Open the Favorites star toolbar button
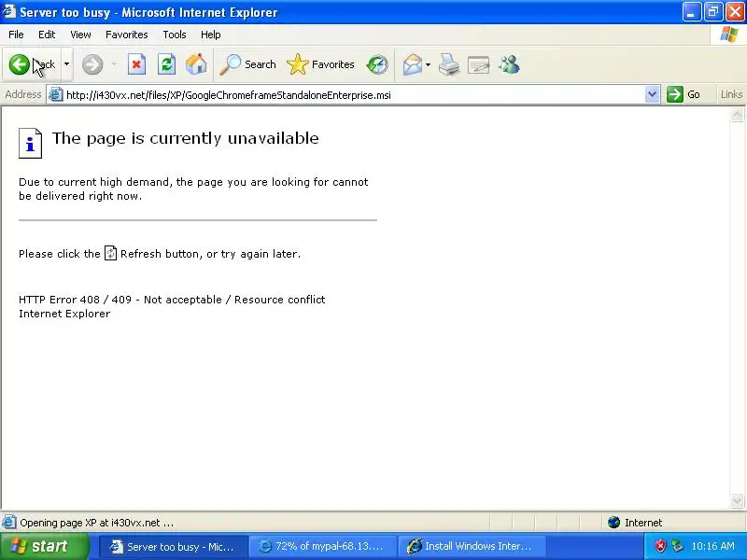Image resolution: width=747 pixels, height=560 pixels. (x=320, y=64)
